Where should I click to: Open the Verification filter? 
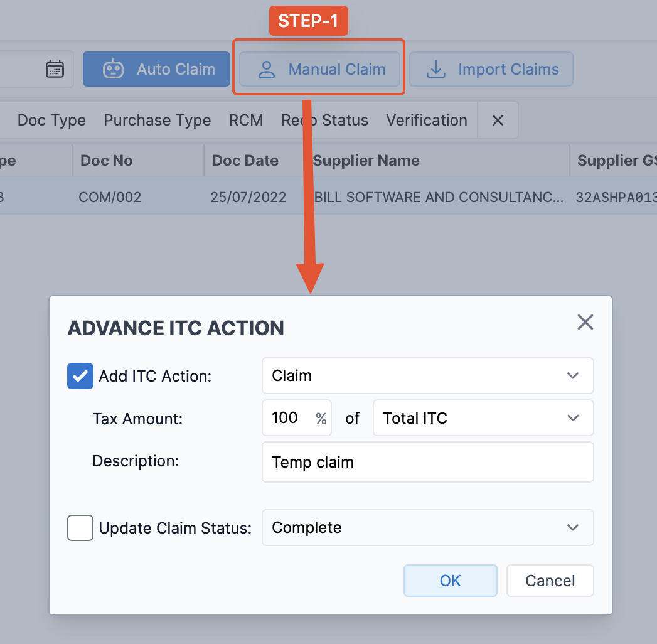pos(427,121)
